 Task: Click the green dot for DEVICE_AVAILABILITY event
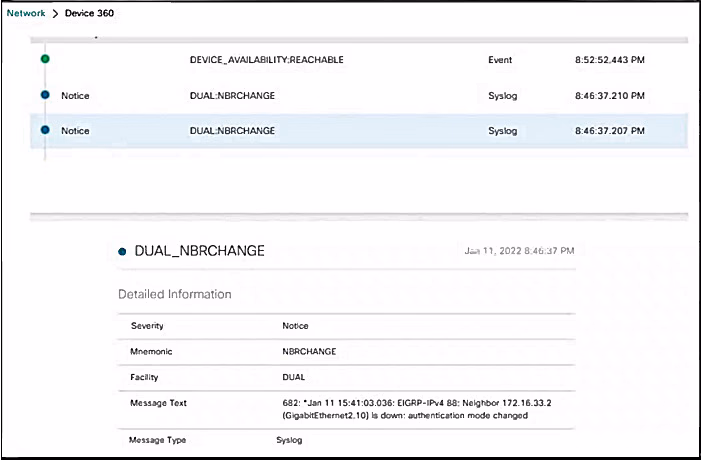click(x=45, y=59)
